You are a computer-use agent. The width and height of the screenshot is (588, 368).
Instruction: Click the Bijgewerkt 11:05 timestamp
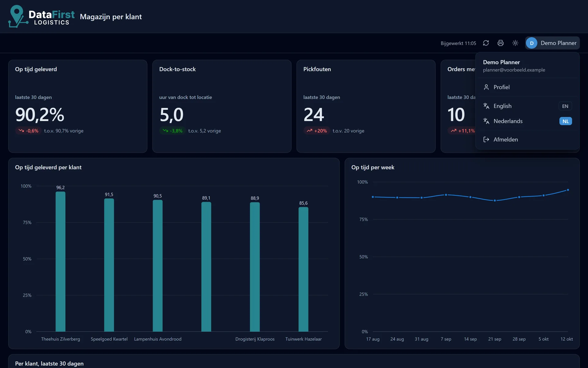[458, 43]
